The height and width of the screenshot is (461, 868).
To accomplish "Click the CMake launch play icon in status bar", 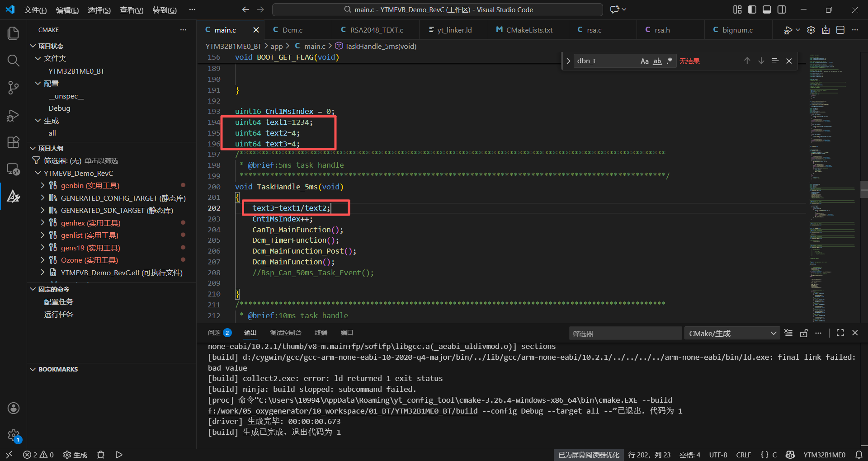I will pos(119,455).
